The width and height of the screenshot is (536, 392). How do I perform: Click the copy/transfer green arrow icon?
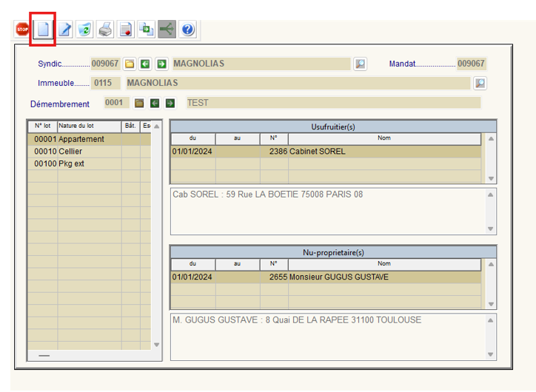[x=147, y=30]
